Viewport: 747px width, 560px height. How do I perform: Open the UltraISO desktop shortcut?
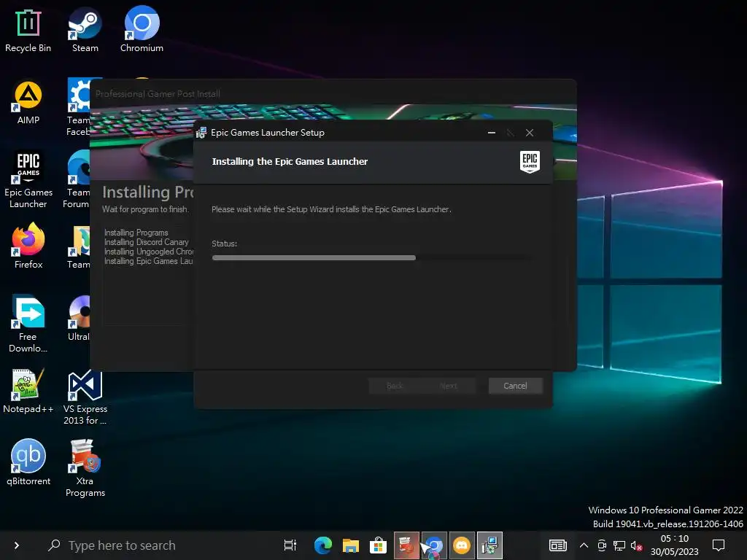click(x=79, y=318)
